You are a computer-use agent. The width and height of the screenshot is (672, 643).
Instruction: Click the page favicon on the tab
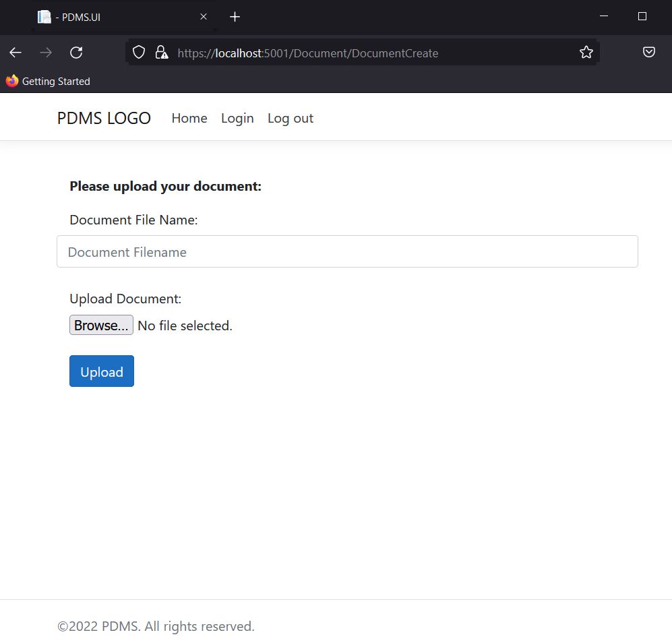click(44, 17)
